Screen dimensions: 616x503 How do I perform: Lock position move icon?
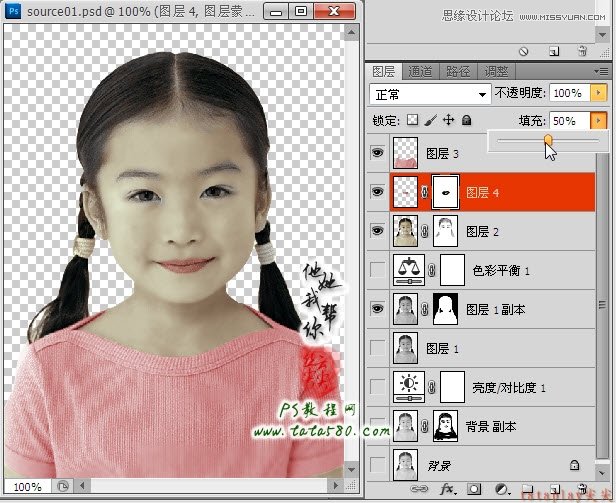pyautogui.click(x=448, y=120)
